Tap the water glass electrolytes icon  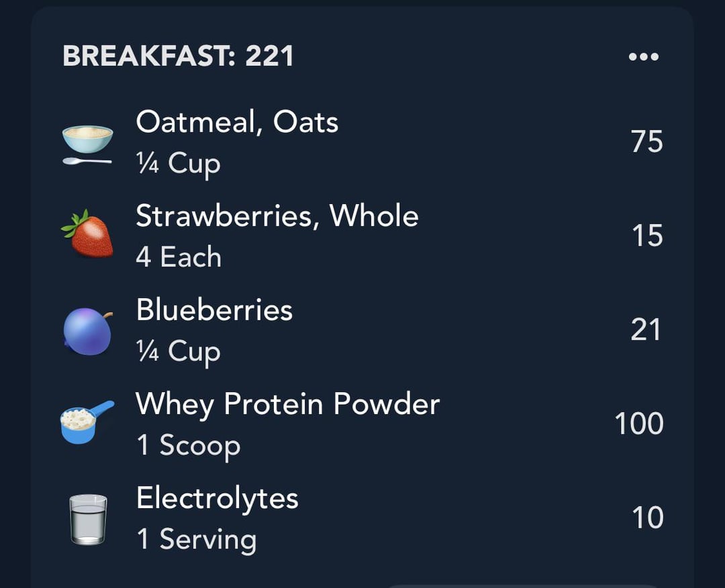(88, 520)
